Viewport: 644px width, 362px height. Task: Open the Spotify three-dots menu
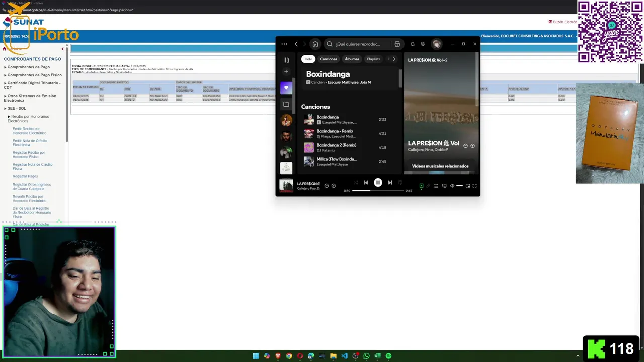(284, 44)
